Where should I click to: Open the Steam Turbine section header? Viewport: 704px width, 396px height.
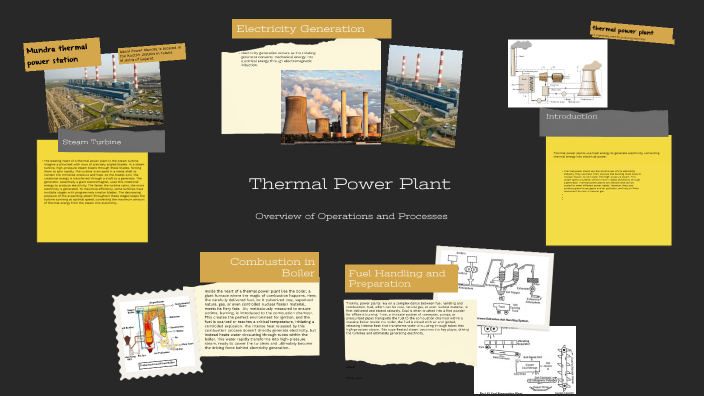pos(111,141)
